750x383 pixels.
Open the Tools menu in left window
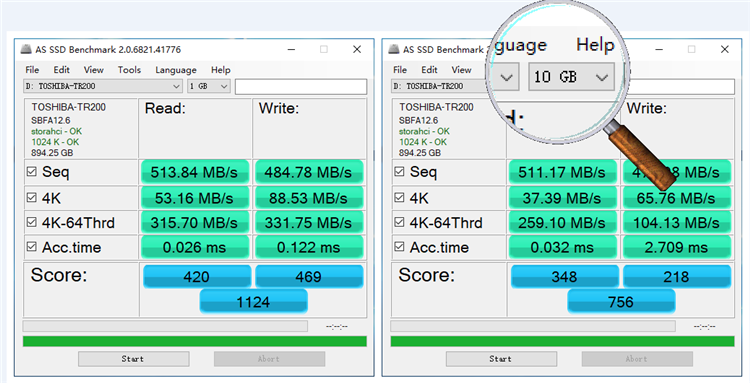pyautogui.click(x=129, y=70)
